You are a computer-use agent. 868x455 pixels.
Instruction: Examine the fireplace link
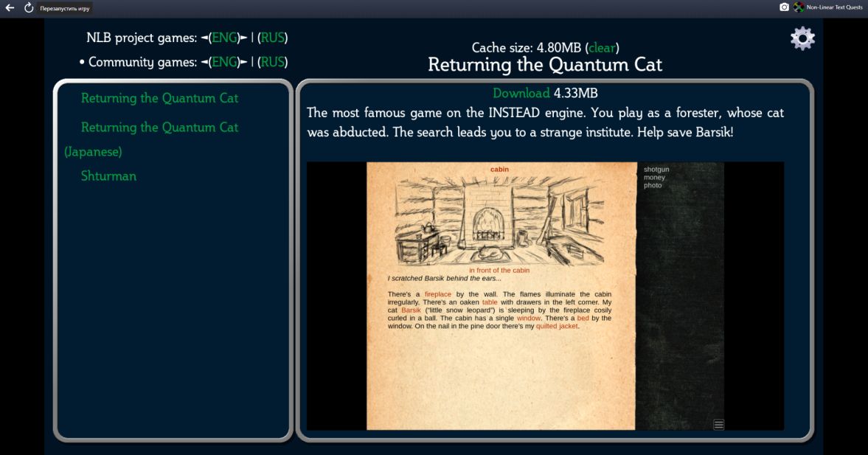pyautogui.click(x=438, y=294)
